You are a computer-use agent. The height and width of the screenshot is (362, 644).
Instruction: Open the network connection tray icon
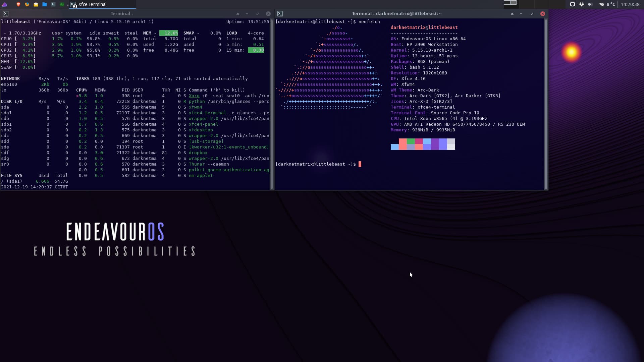pos(573,4)
